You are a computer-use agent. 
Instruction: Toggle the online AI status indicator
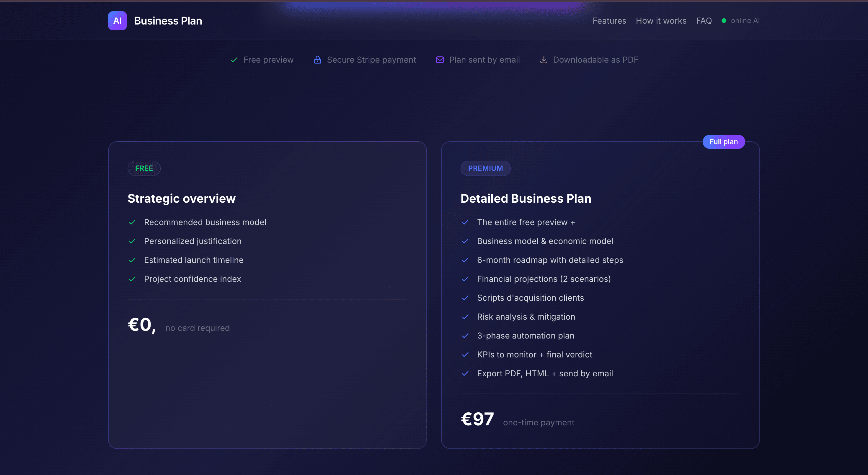[724, 21]
